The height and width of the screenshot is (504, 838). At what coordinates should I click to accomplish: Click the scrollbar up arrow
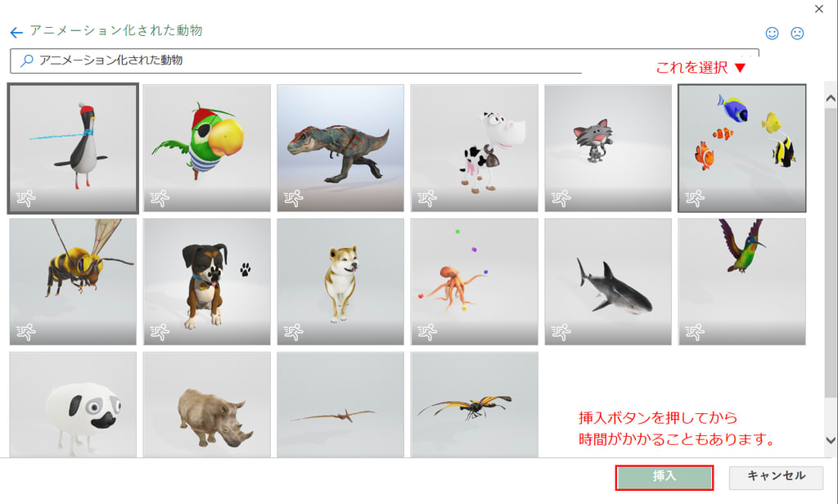click(x=831, y=98)
